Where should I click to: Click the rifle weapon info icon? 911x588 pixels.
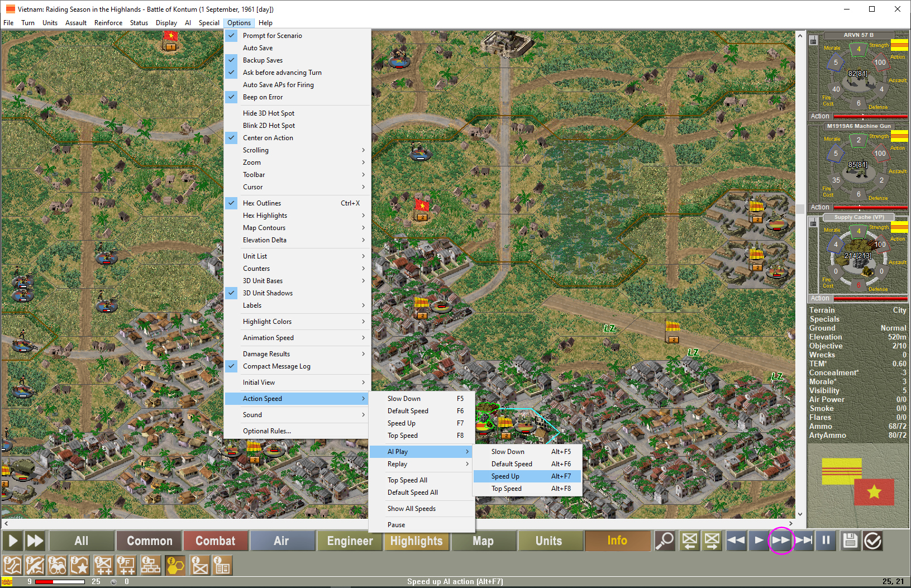tap(35, 565)
